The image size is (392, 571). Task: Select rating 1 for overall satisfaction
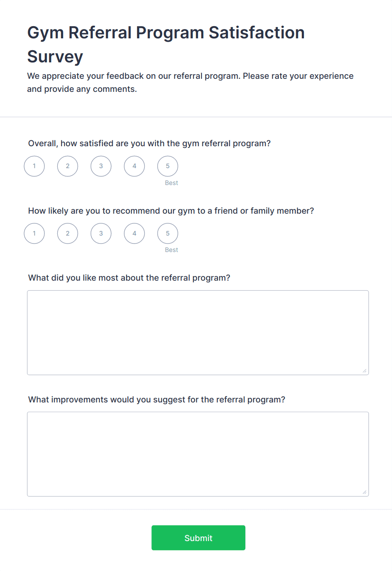tap(34, 166)
